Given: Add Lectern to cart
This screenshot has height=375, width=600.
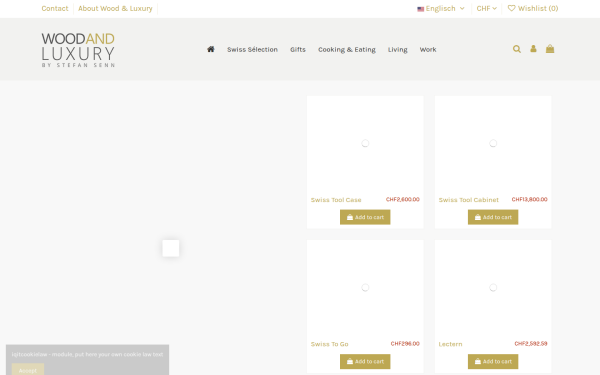Looking at the screenshot, I should (x=493, y=361).
